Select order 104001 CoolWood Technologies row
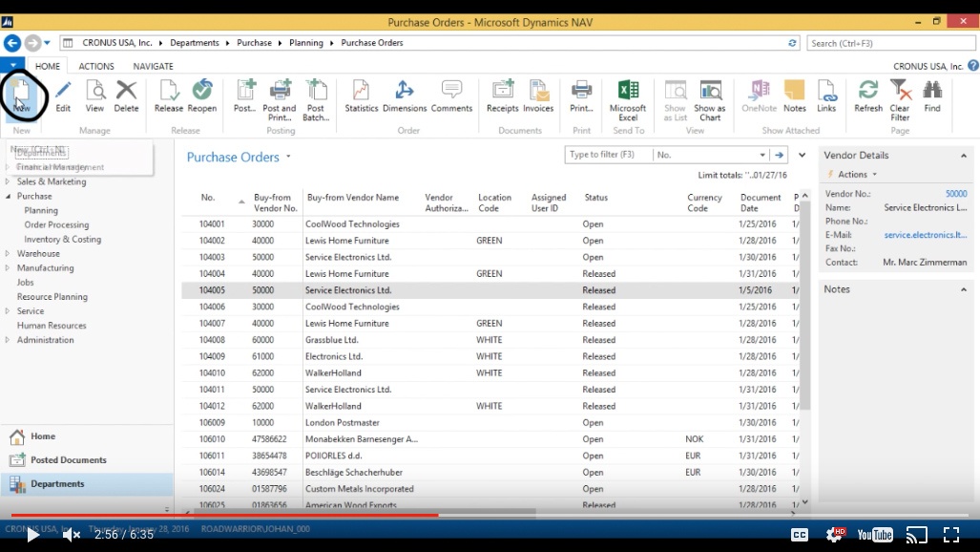 point(490,224)
